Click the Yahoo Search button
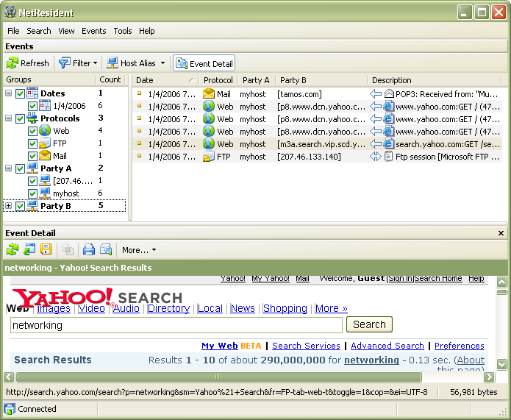This screenshot has height=420, width=511. coord(369,324)
